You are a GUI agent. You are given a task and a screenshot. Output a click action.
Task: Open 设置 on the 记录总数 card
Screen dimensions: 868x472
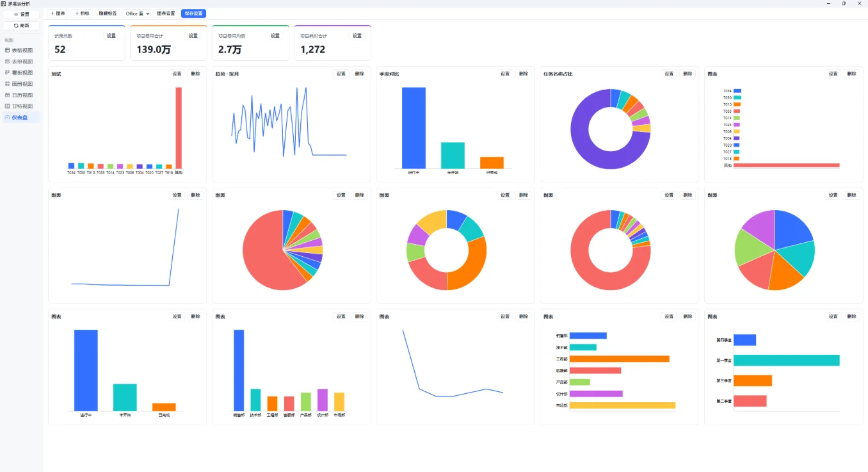click(111, 36)
